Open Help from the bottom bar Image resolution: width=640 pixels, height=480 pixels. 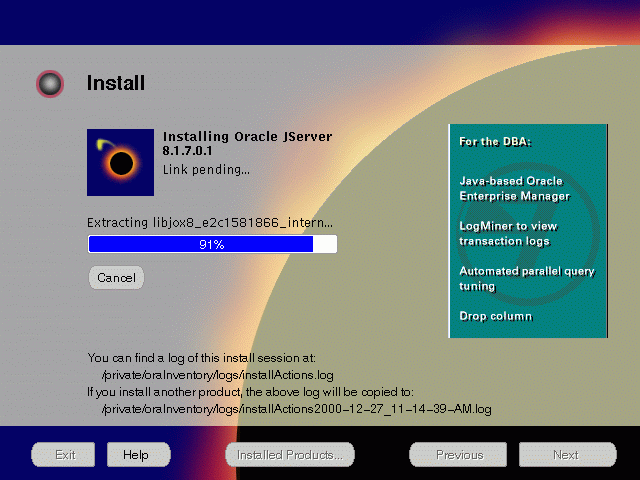coord(138,454)
